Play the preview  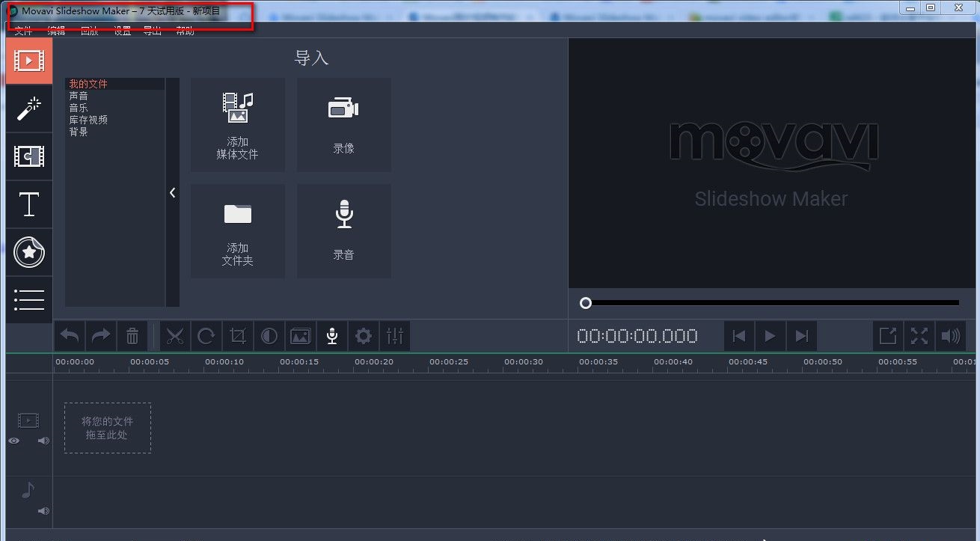pos(771,336)
